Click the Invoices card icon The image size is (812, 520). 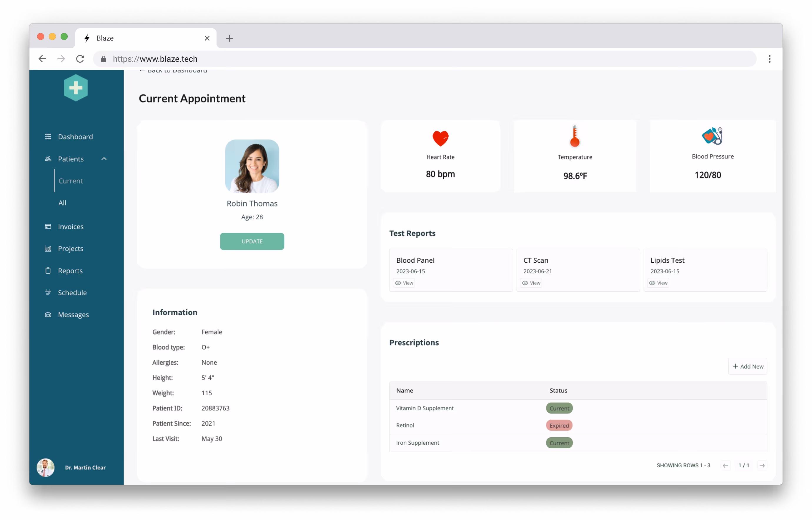48,226
